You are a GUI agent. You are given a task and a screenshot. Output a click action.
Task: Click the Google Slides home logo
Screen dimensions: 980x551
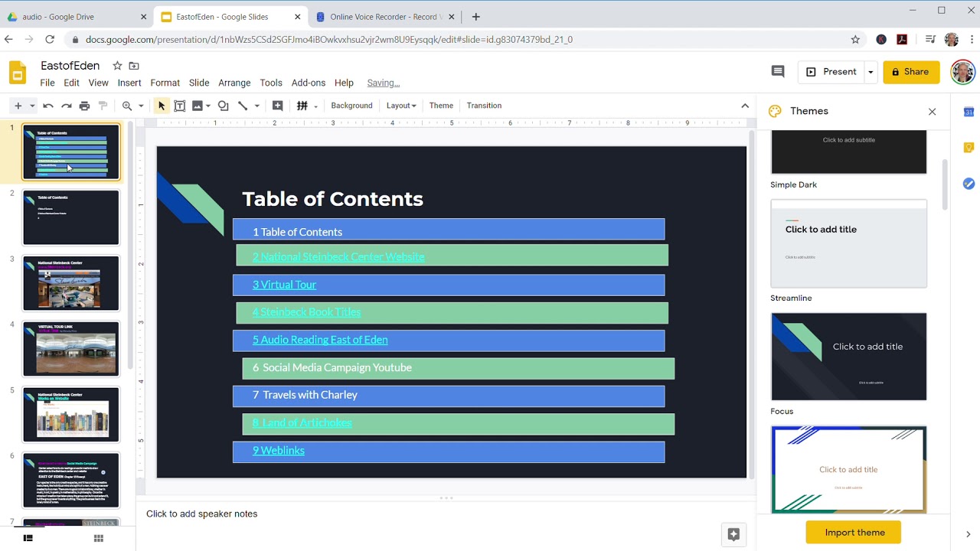[18, 73]
